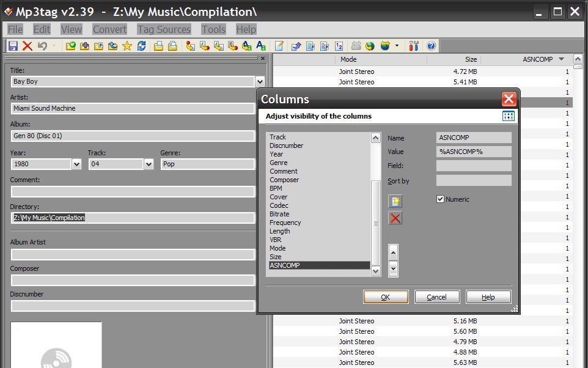
Task: Click up arrow of columns list scrollbar
Action: coord(376,138)
